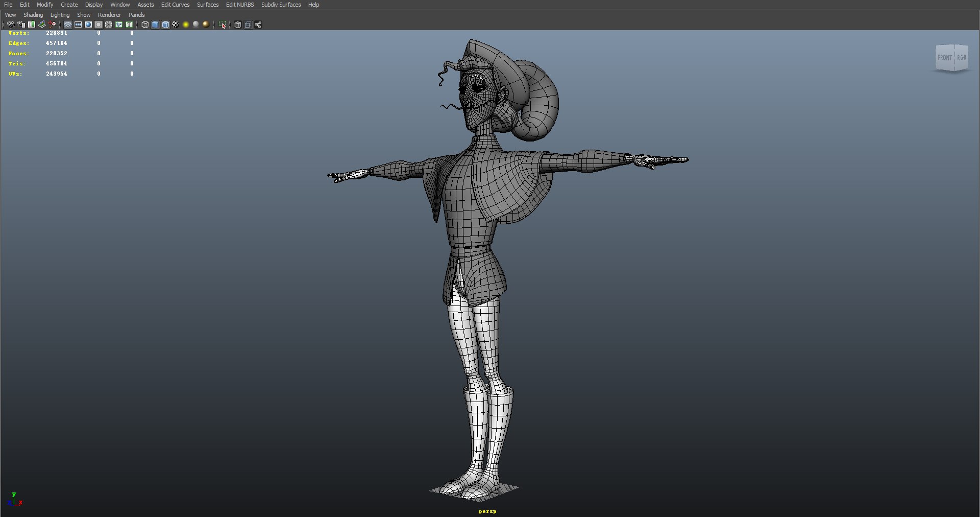The width and height of the screenshot is (980, 517).
Task: Open the panel Show menu
Action: tap(84, 15)
